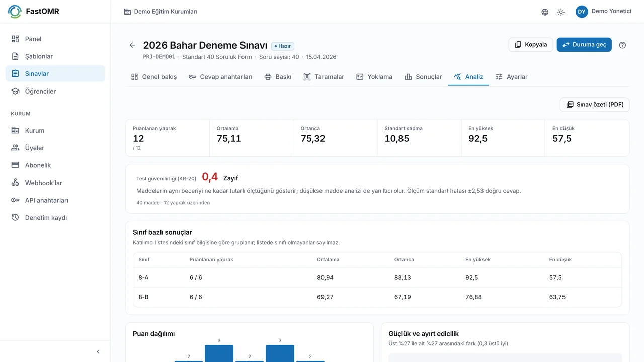Image resolution: width=644 pixels, height=362 pixels.
Task: Download Sınav özeti (PDF)
Action: (595, 105)
